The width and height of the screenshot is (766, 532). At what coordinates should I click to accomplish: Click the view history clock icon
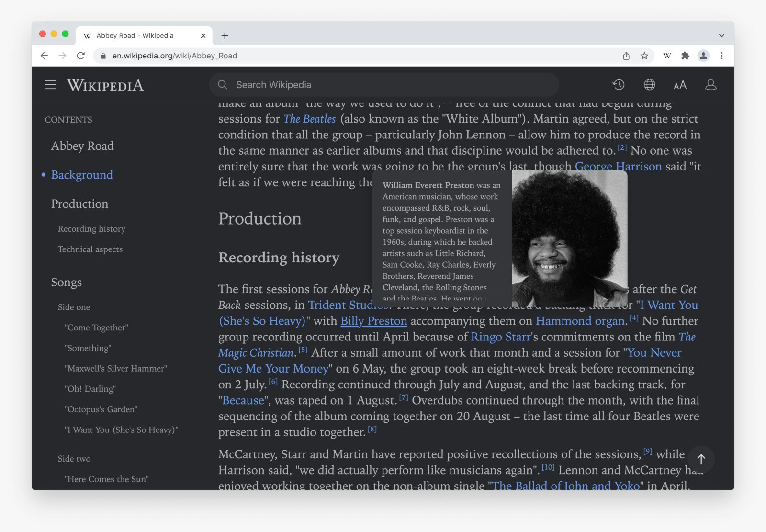[x=619, y=85]
